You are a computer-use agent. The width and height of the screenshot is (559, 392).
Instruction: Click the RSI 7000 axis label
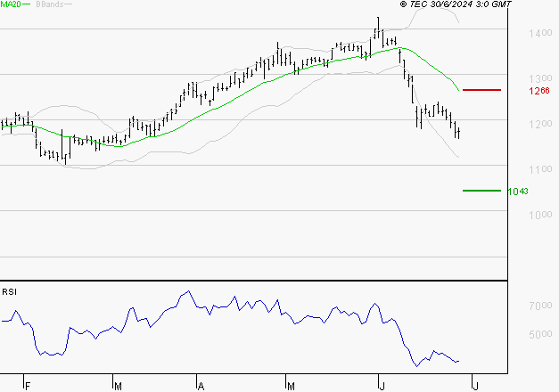click(540, 306)
